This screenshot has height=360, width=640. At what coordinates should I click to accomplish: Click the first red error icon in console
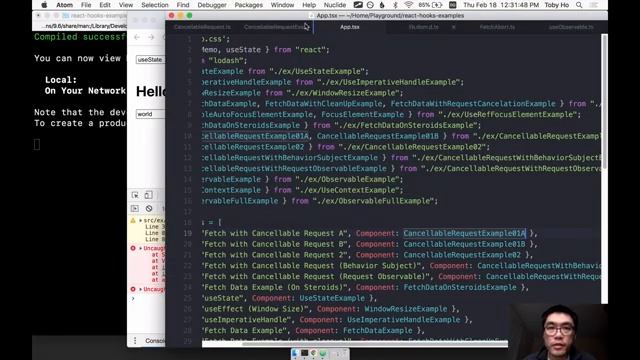tap(133, 248)
